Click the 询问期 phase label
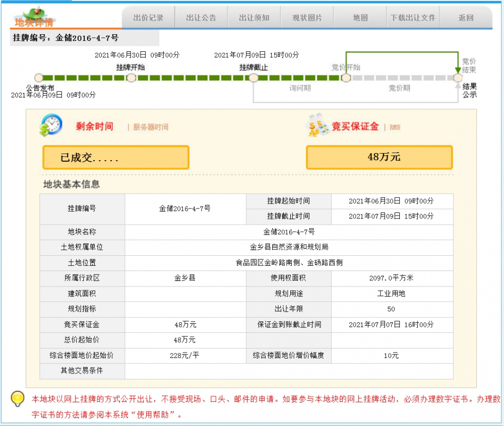This screenshot has width=504, height=426. (x=300, y=88)
